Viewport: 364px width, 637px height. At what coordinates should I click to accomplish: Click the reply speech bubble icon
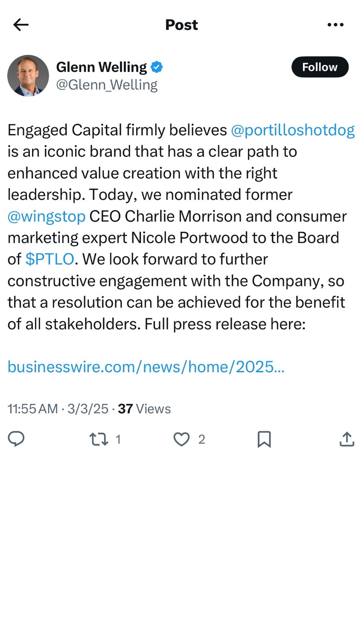click(17, 439)
